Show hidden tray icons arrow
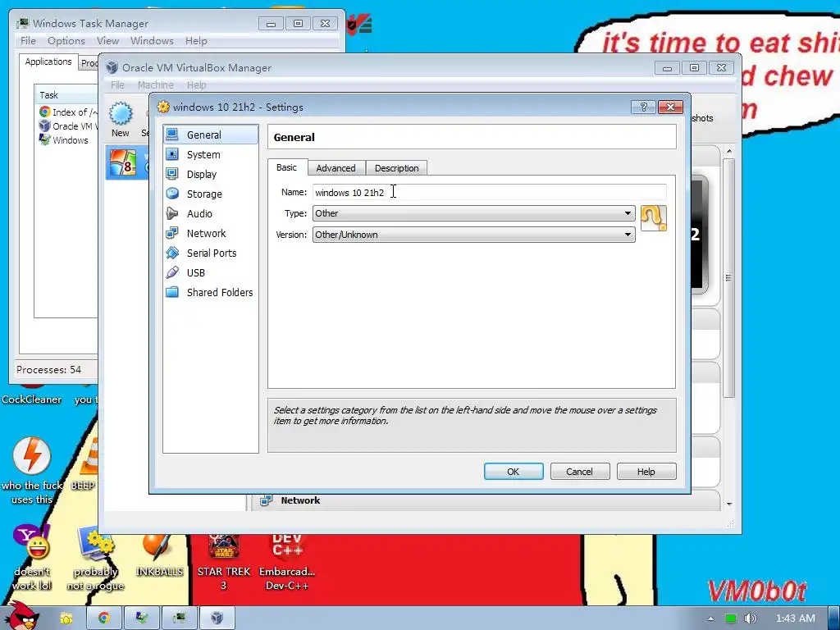 tap(710, 619)
